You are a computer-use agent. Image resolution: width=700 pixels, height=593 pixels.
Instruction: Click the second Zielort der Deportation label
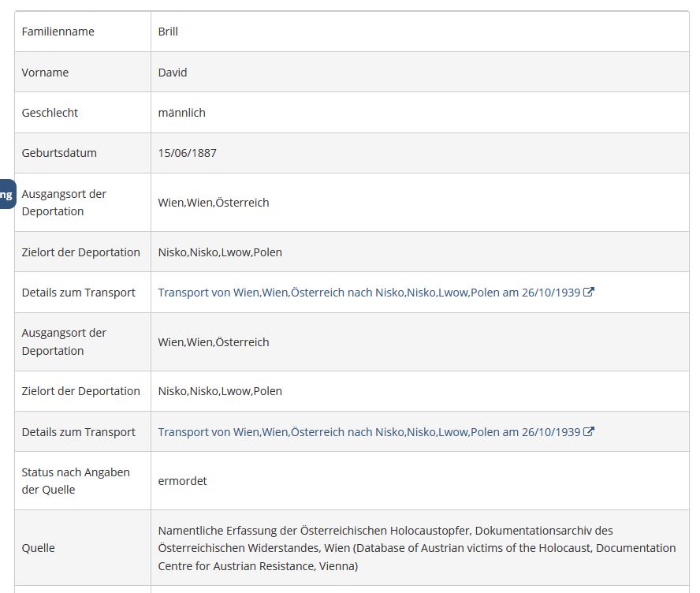pos(81,391)
